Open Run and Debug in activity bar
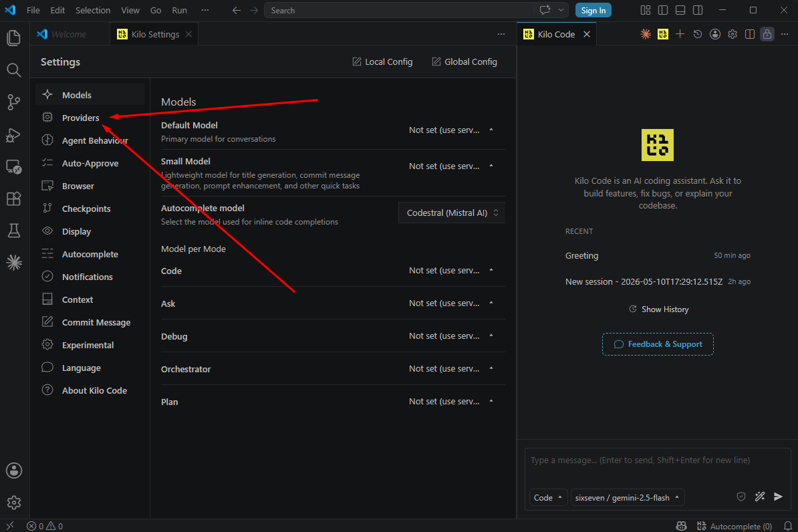The height and width of the screenshot is (532, 798). pos(14,135)
